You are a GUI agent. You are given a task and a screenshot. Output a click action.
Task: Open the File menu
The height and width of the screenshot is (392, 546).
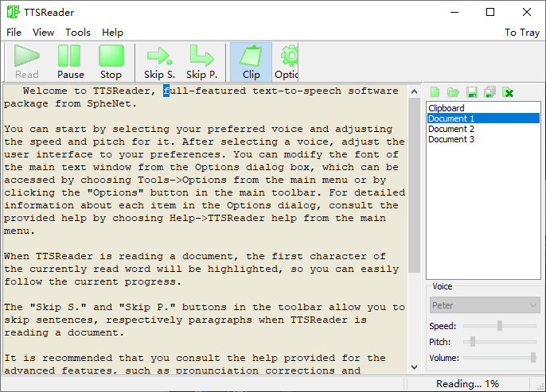[x=14, y=33]
